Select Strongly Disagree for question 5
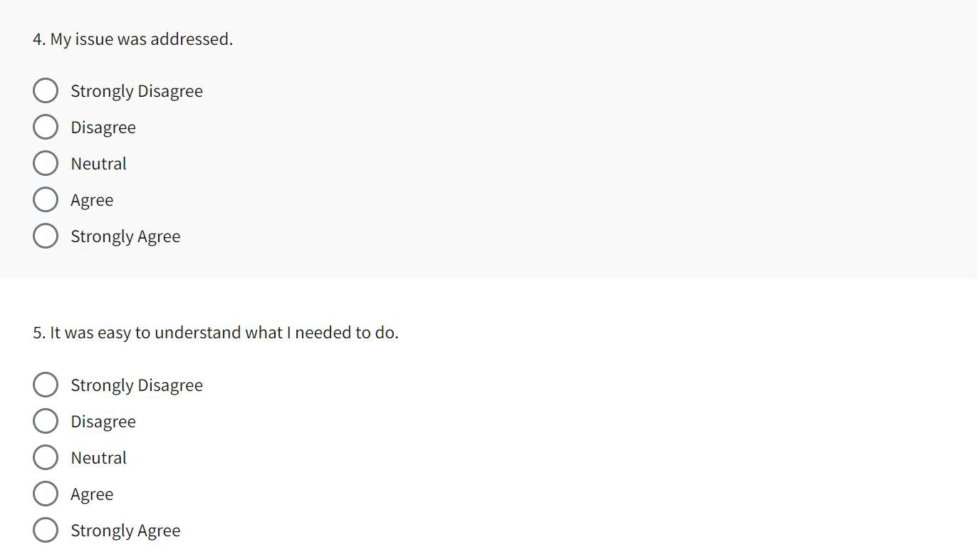Viewport: 980px width, 547px height. 46,385
